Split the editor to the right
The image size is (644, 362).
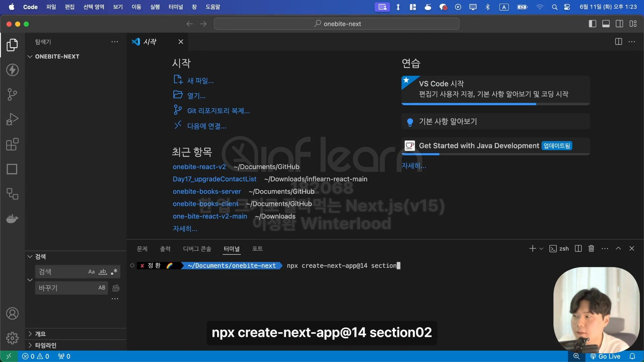click(x=619, y=42)
